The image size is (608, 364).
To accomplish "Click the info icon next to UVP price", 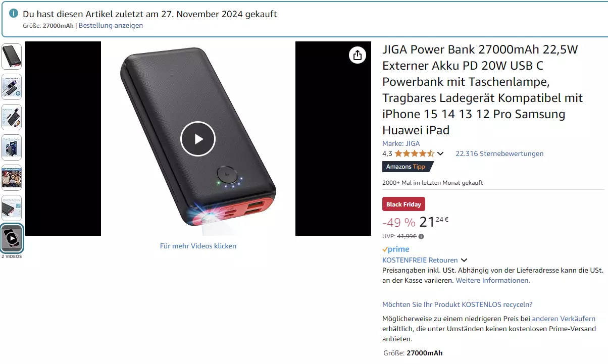I will [x=421, y=236].
